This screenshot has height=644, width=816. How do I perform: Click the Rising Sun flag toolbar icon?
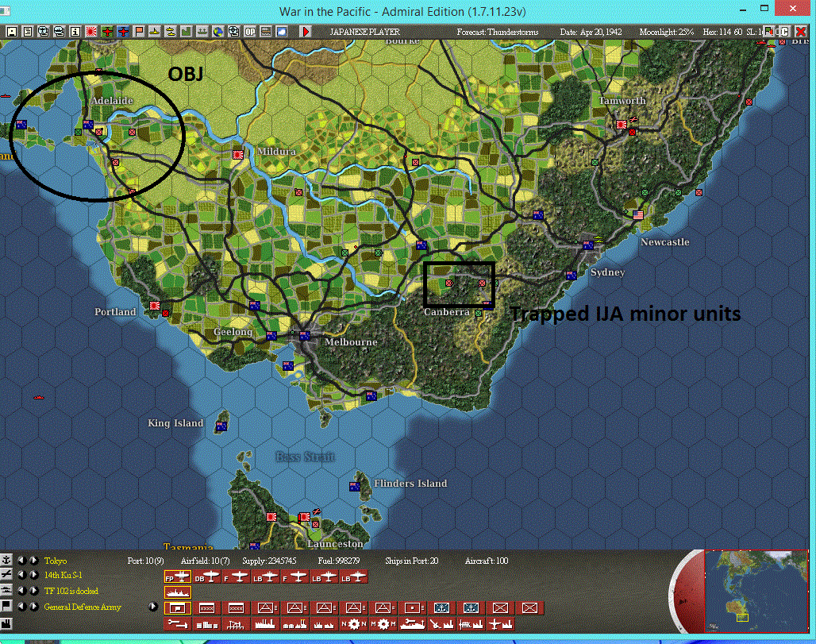point(91,32)
